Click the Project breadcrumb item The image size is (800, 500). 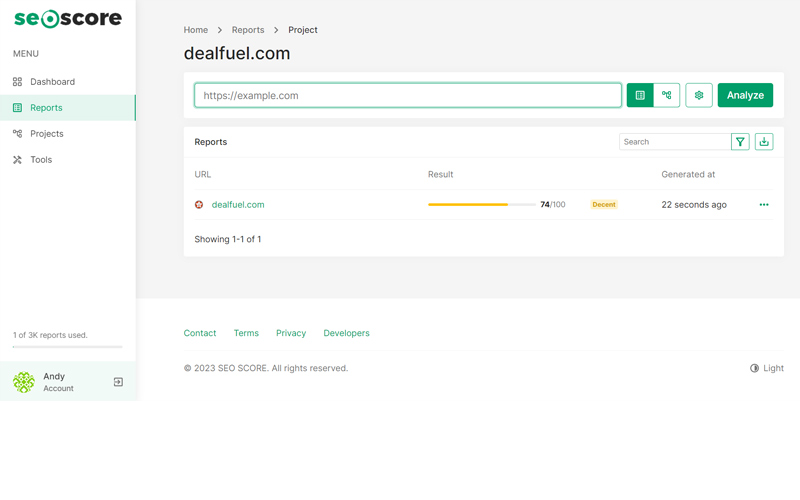303,30
